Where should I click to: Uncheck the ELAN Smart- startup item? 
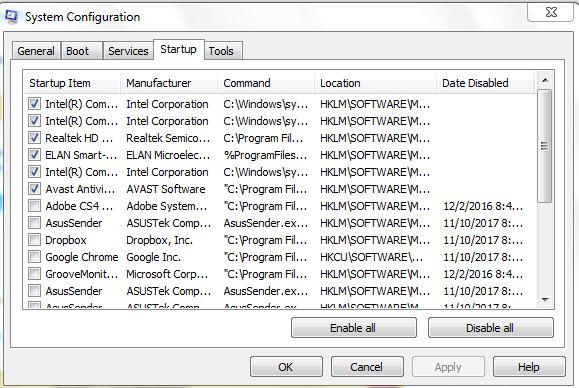[34, 155]
